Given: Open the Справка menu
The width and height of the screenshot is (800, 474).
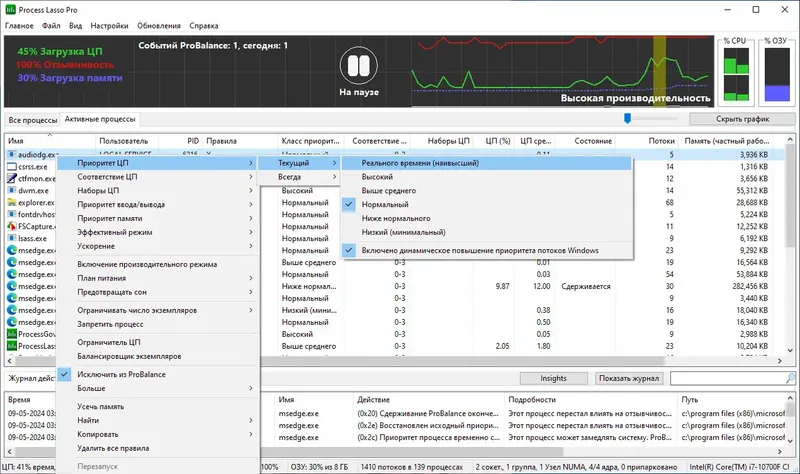Looking at the screenshot, I should click(204, 26).
